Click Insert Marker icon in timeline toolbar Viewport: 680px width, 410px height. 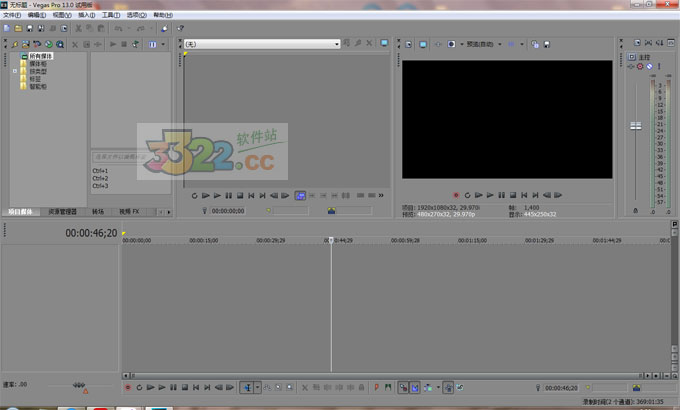tap(376, 387)
